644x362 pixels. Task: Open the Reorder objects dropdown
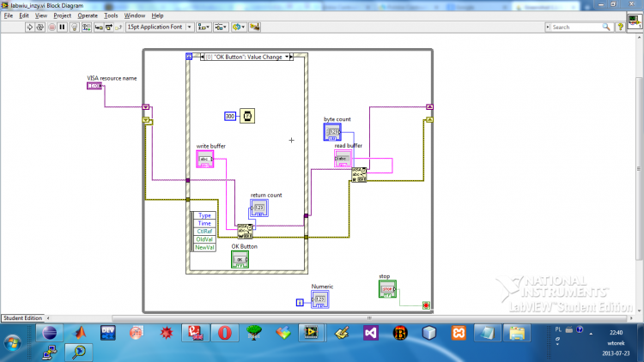[239, 27]
